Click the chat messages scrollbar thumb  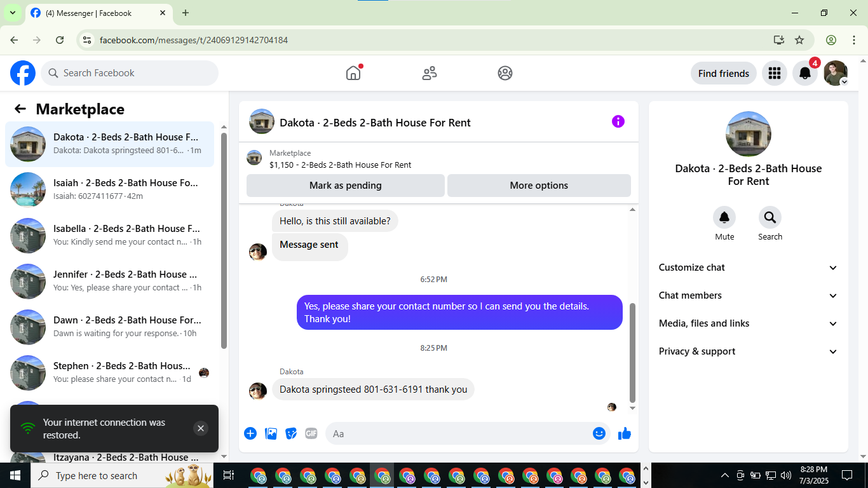pyautogui.click(x=632, y=353)
